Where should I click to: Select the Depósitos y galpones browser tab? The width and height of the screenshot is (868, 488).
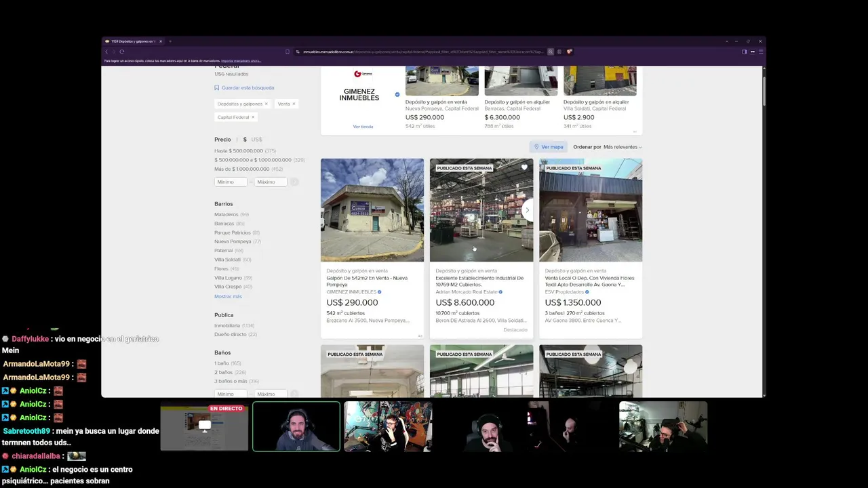[x=133, y=41]
